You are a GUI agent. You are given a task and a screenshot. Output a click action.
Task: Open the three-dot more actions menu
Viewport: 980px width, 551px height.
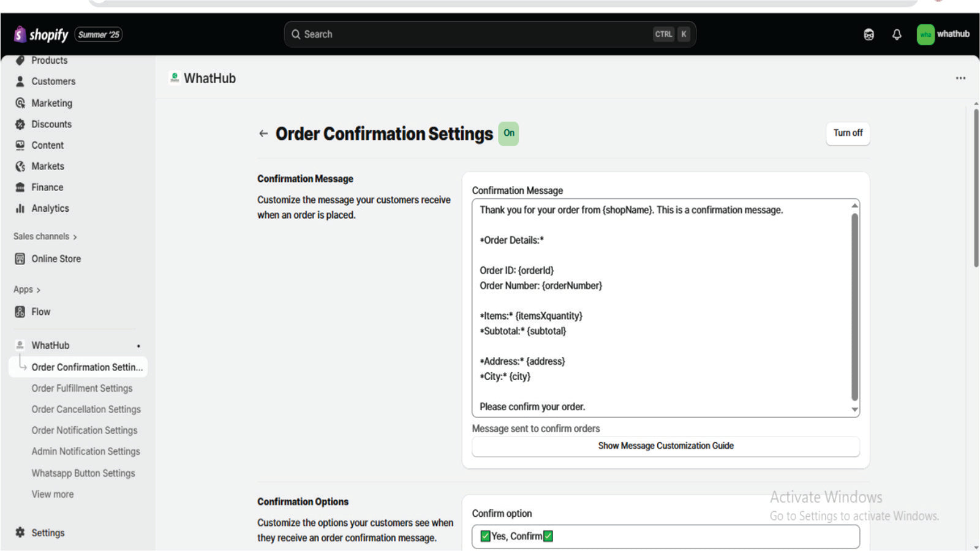[960, 78]
